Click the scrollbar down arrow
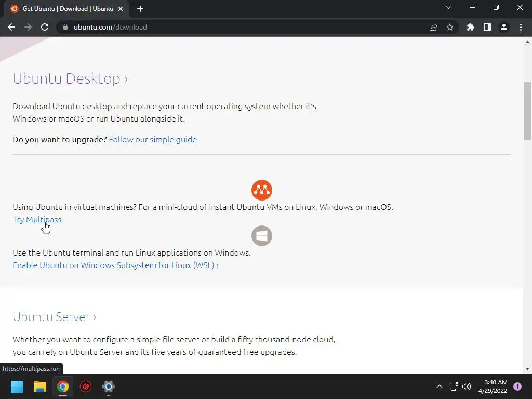The width and height of the screenshot is (532, 399). click(527, 369)
